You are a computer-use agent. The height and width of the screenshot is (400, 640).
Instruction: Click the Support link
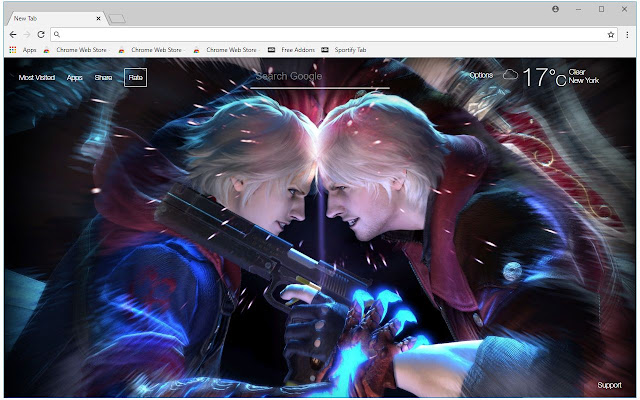pos(609,385)
